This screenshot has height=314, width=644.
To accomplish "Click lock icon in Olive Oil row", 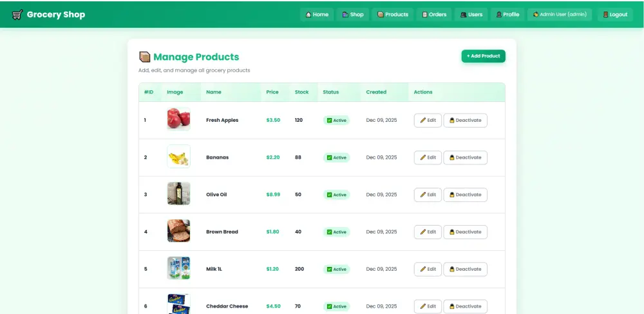I will tap(452, 195).
